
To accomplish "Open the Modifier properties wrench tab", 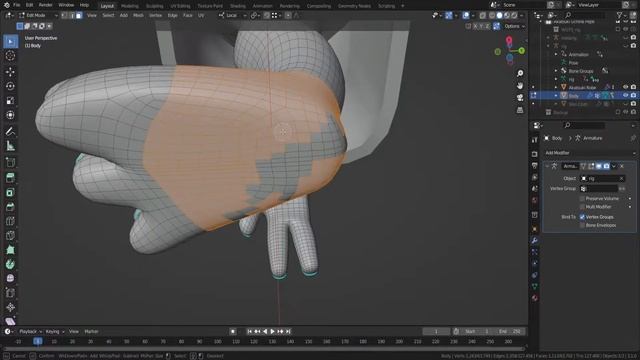I will tap(534, 240).
